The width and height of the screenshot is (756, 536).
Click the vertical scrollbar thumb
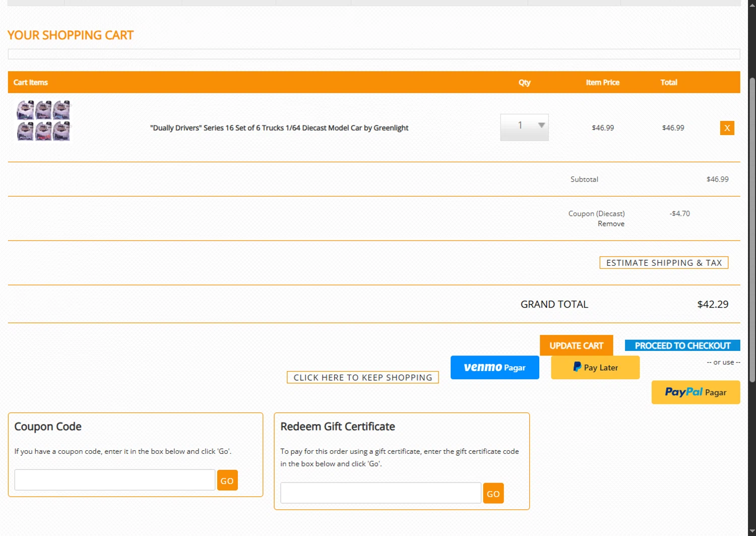(752, 229)
